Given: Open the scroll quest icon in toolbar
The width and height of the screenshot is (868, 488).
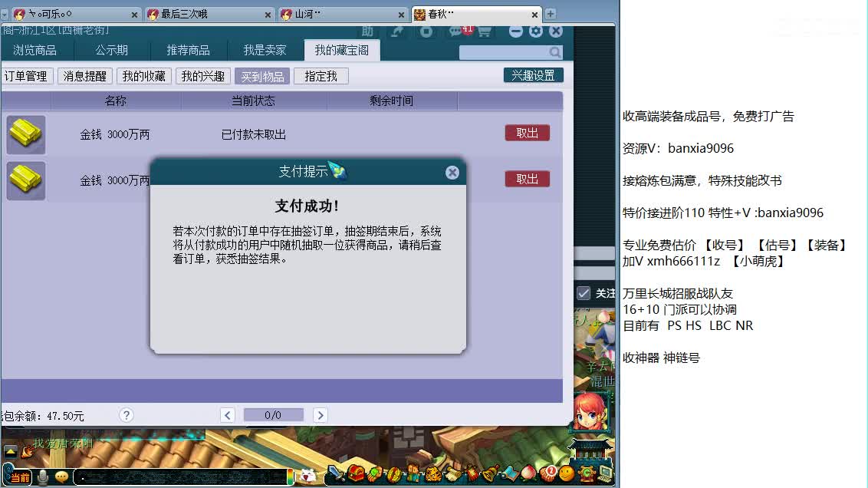Looking at the screenshot, I should click(453, 473).
